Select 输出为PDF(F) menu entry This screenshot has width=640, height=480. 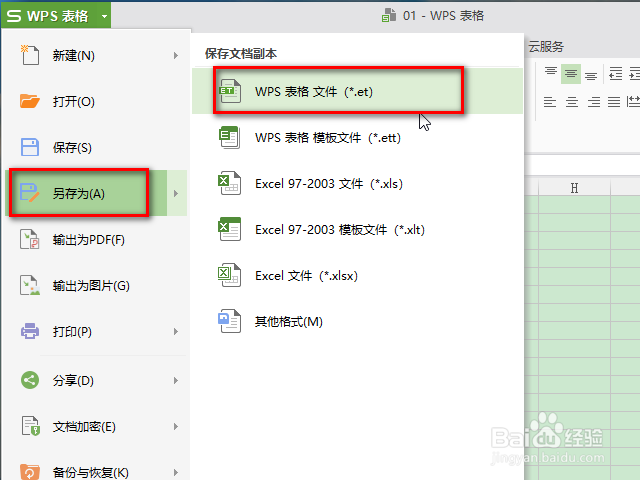tap(96, 239)
